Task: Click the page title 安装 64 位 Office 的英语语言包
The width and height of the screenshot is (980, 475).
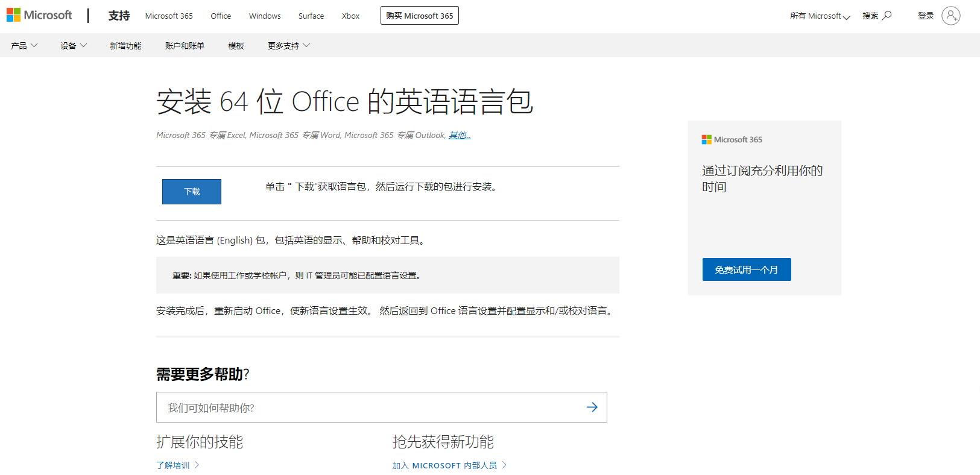Action: tap(344, 101)
